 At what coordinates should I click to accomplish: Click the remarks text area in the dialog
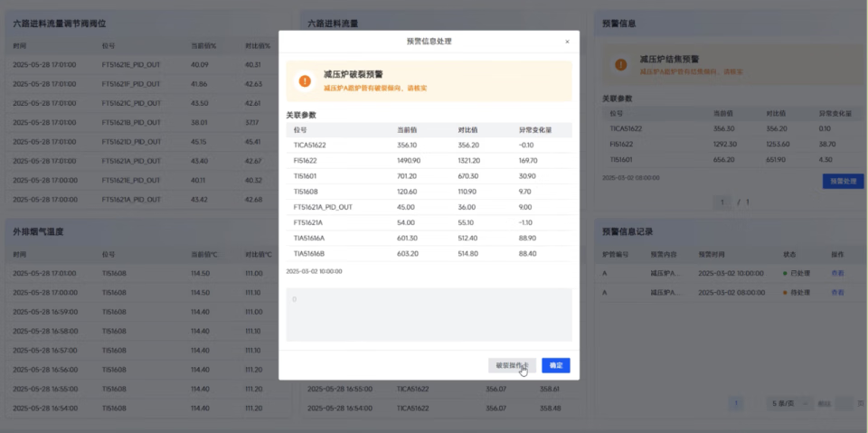(429, 315)
